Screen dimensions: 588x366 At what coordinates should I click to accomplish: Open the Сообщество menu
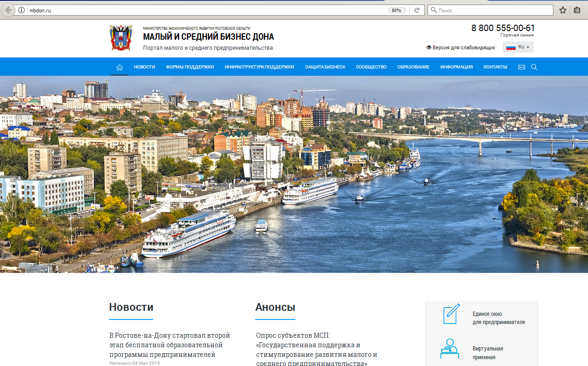click(x=371, y=67)
